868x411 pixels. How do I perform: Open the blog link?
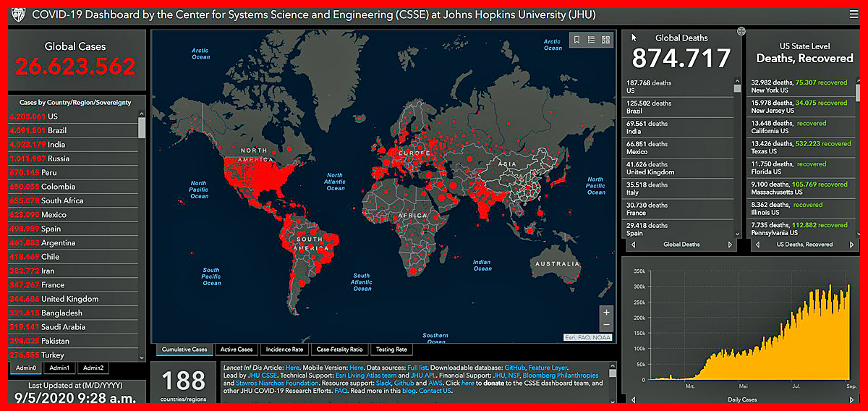[x=409, y=391]
